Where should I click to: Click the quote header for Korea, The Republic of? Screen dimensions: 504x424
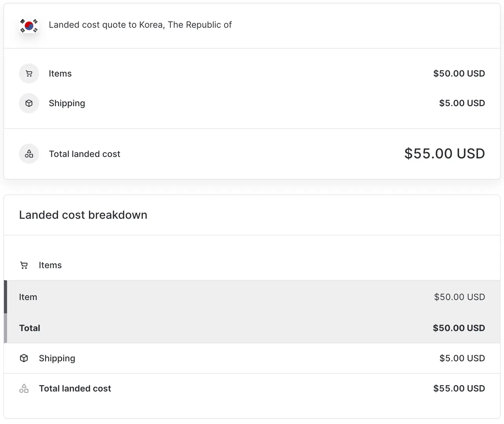click(140, 25)
